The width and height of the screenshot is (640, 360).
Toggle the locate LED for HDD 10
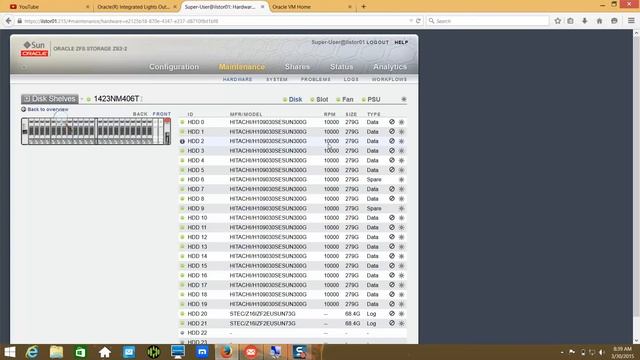401,218
